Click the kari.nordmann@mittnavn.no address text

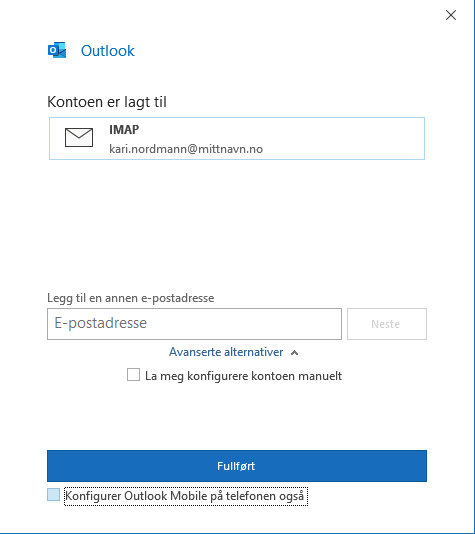pyautogui.click(x=186, y=149)
